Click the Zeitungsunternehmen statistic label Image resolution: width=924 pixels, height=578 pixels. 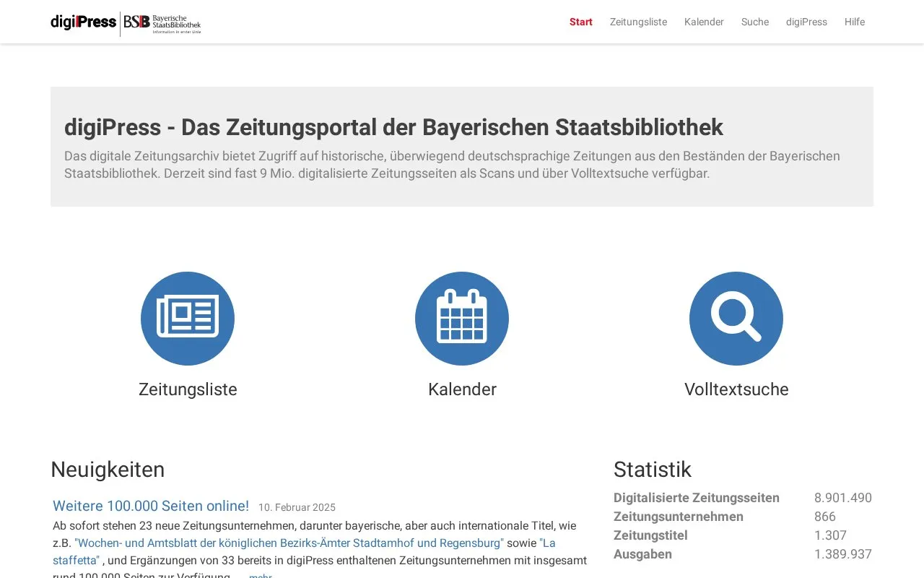coord(679,517)
